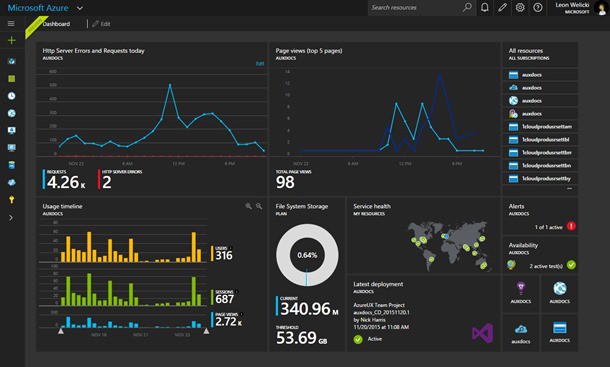Click Edit link on Http Server Errors chart
The image size is (610, 367).
tap(260, 63)
